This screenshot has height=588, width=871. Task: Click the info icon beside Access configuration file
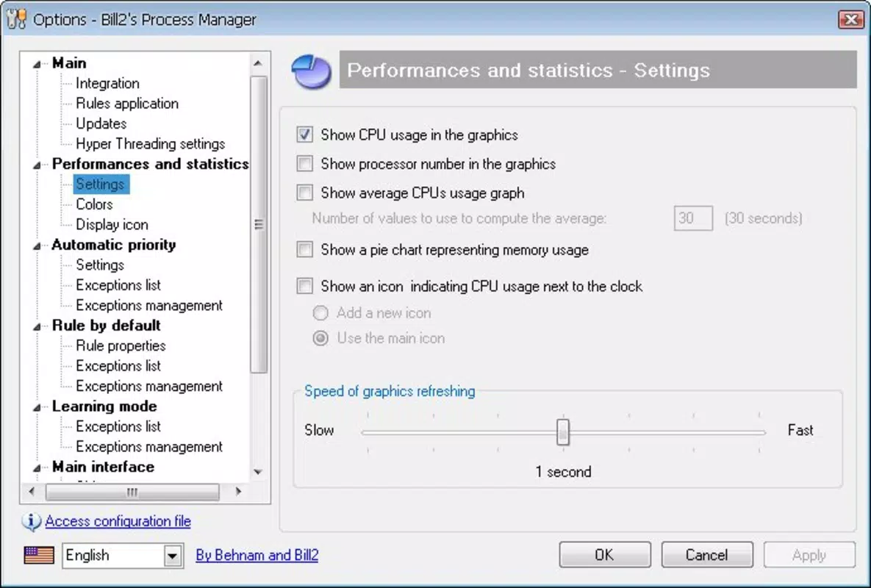pos(31,521)
